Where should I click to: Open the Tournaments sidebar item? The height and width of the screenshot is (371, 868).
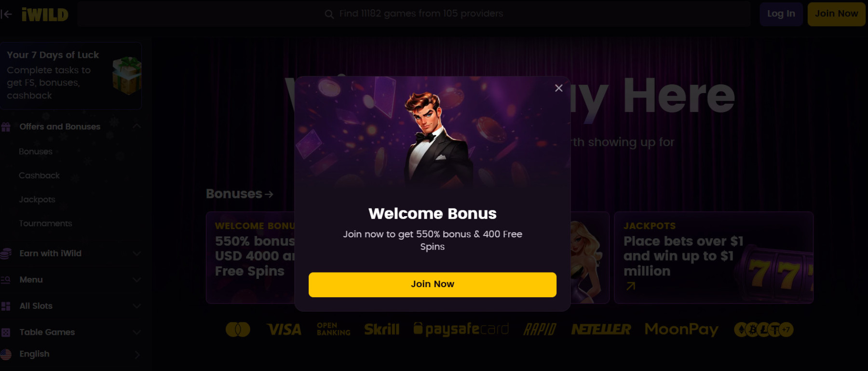(45, 223)
